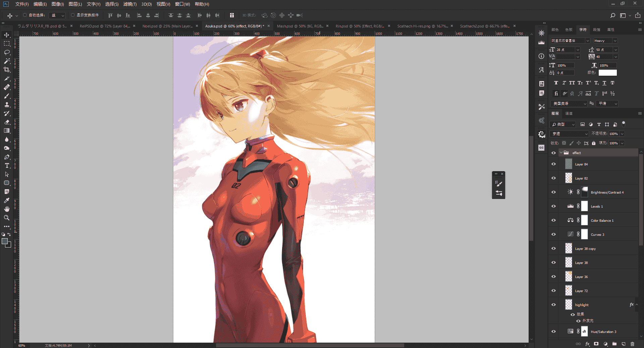Select the Crop tool
Screen dimensions: 644x348
tap(7, 70)
